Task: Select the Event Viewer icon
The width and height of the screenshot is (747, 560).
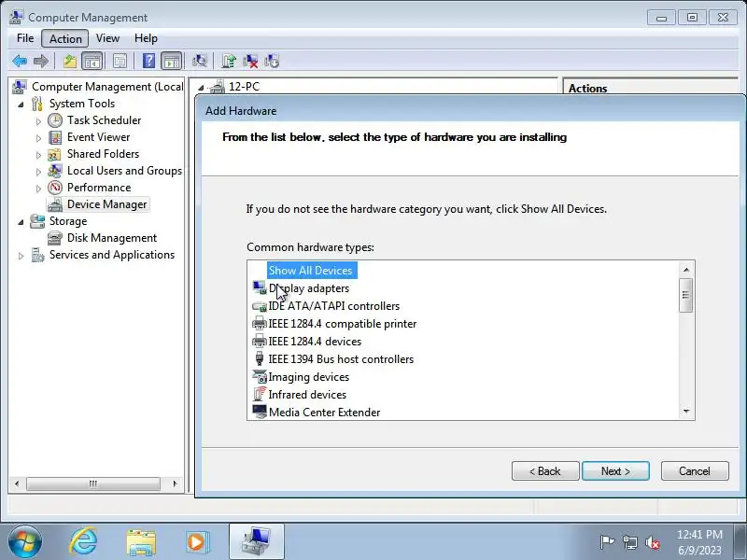Action: coord(55,137)
